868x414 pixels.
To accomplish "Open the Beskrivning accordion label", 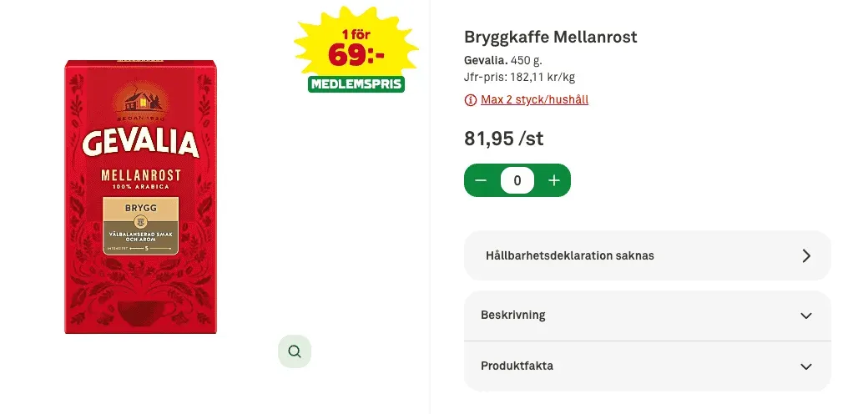I will [513, 316].
